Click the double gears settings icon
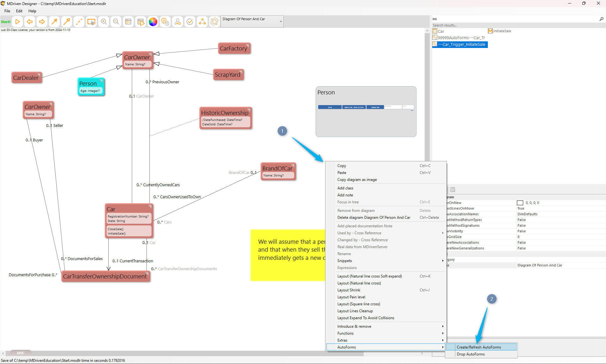The height and width of the screenshot is (364, 606). 165,22
